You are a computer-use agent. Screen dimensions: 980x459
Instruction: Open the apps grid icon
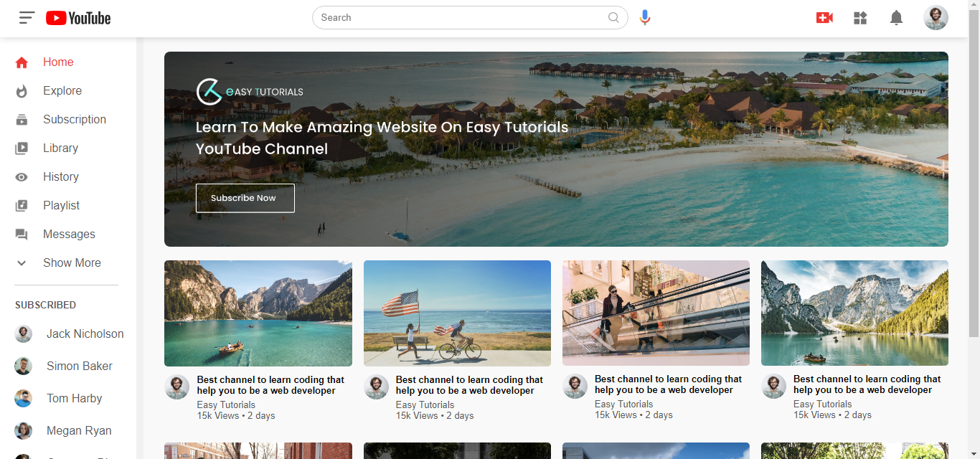[860, 18]
